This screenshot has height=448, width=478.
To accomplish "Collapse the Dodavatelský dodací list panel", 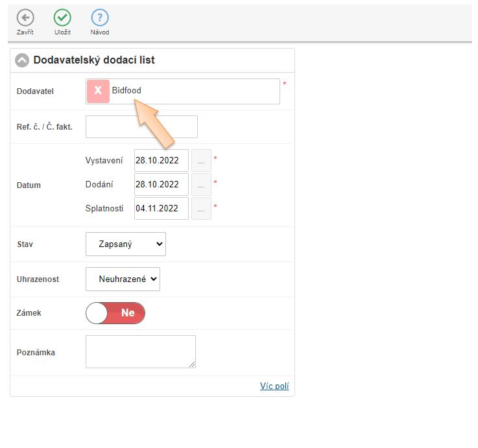I will click(23, 60).
